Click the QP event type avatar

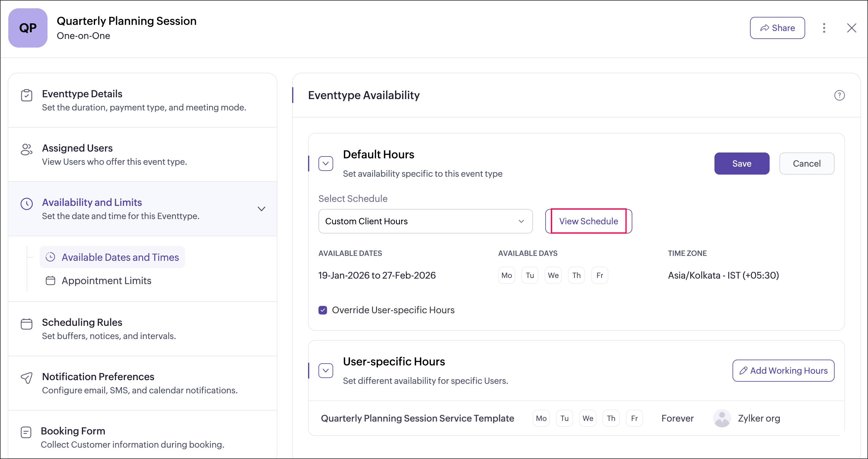pyautogui.click(x=28, y=28)
